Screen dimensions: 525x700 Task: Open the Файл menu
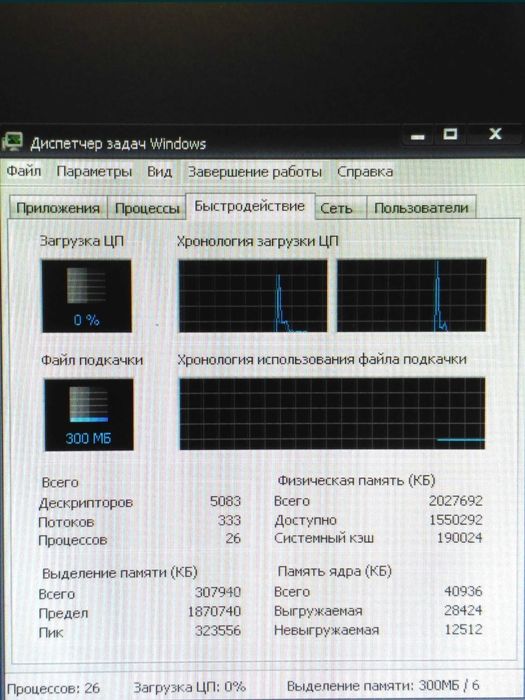click(x=23, y=171)
